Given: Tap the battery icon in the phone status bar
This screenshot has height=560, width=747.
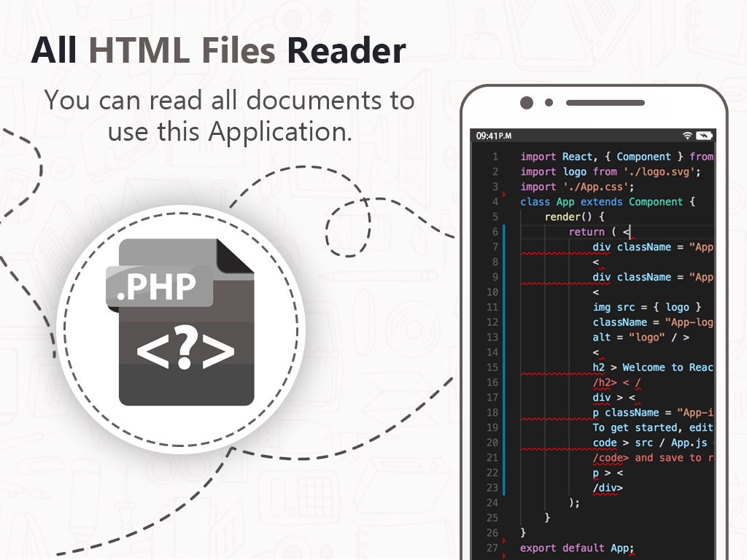Looking at the screenshot, I should (704, 136).
